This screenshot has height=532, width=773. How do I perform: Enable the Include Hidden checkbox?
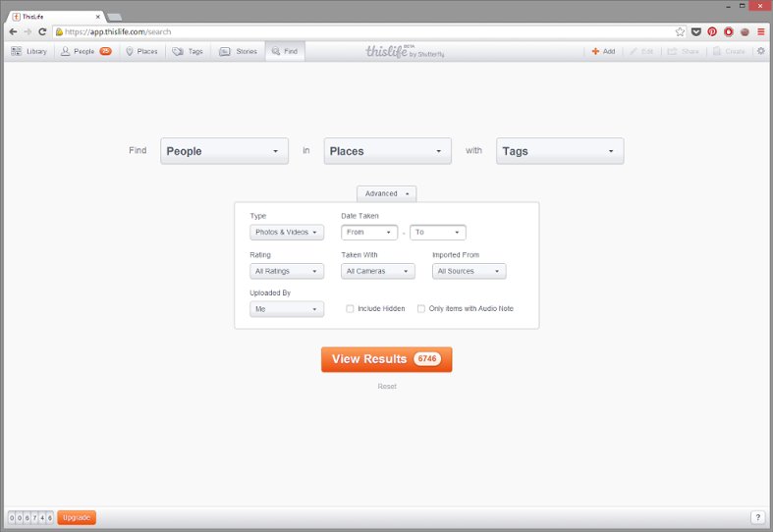pyautogui.click(x=350, y=309)
